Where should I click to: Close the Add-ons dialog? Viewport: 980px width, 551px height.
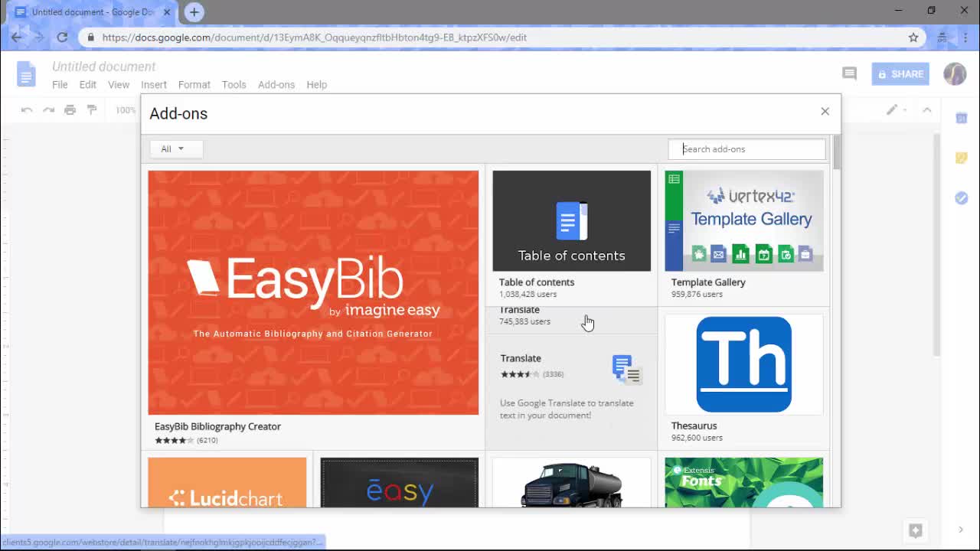[825, 112]
